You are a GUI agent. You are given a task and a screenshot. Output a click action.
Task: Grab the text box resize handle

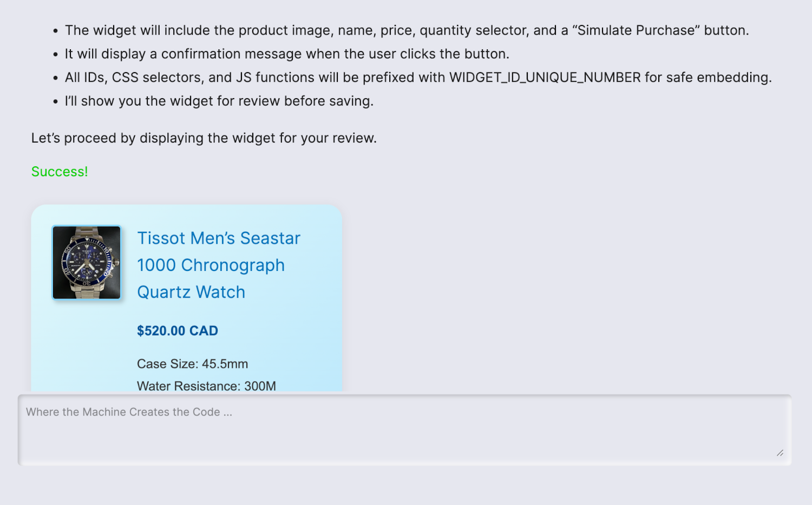[x=780, y=453]
